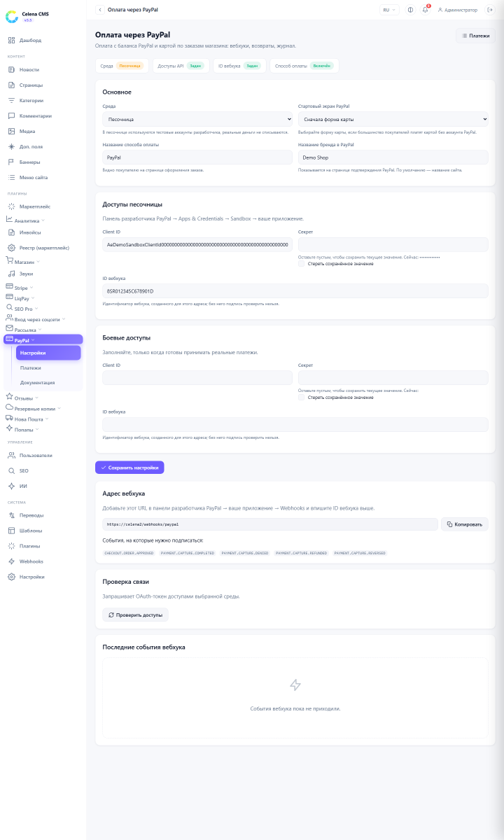Screen dimensions: 504x840
Task: Open Шаблоны layout icon
Action: (x=11, y=531)
